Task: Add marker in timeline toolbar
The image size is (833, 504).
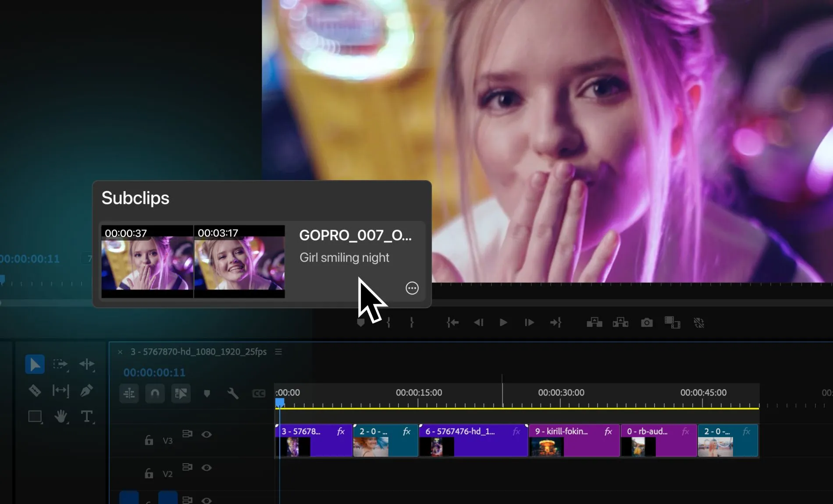Action: click(207, 394)
